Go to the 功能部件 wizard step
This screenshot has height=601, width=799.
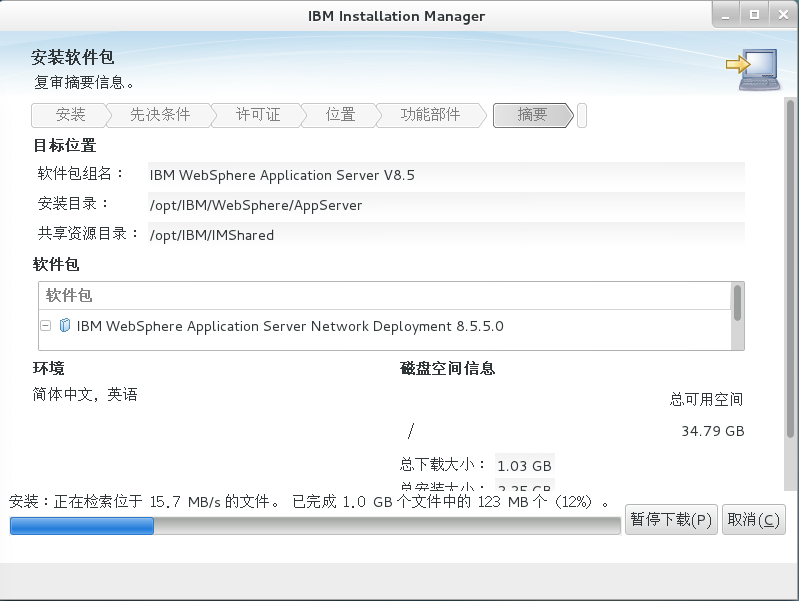click(x=430, y=115)
